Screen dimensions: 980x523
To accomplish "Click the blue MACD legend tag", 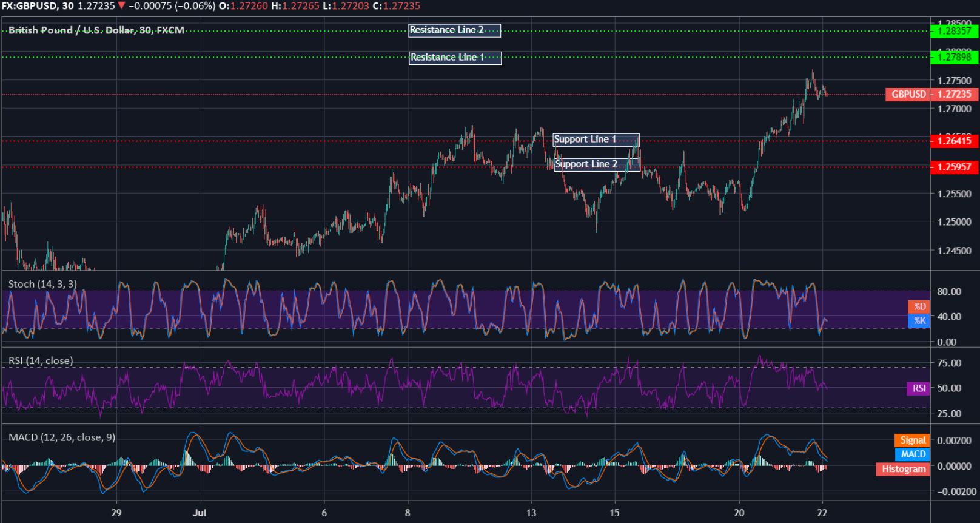I will click(x=912, y=454).
